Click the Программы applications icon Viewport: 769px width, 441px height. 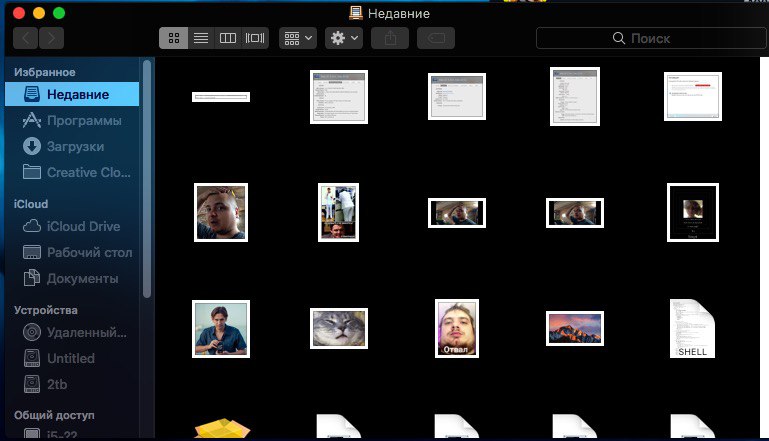point(32,120)
